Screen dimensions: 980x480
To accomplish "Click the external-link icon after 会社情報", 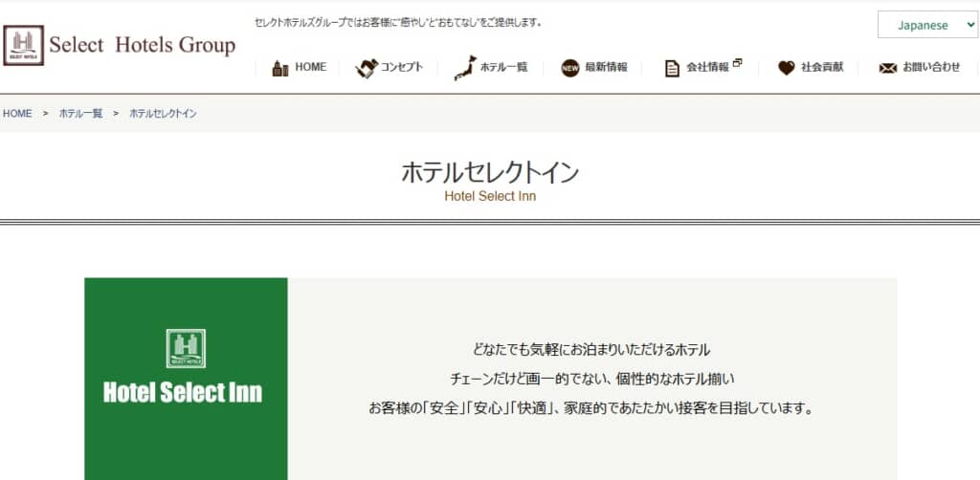I will (x=737, y=64).
